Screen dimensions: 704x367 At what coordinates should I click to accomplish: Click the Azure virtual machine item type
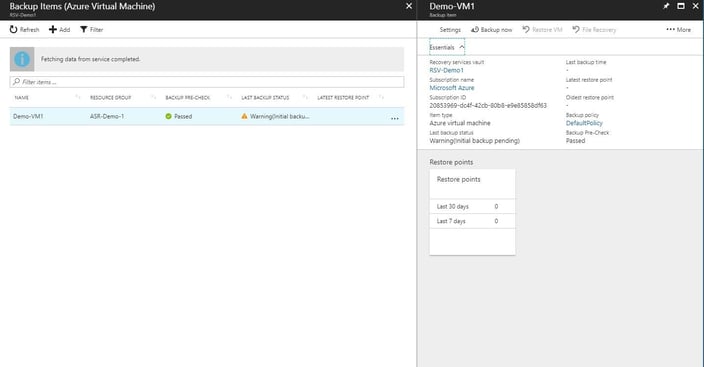[460, 123]
